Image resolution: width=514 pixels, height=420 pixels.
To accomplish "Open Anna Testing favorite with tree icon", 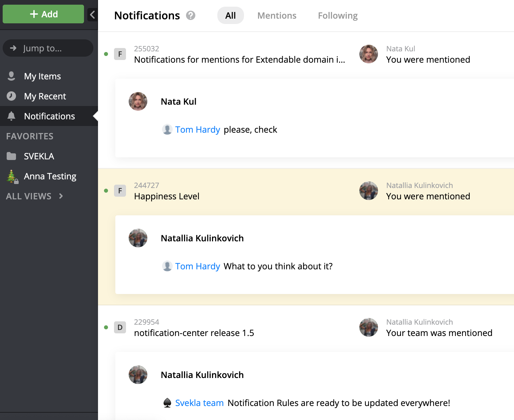I will point(50,176).
